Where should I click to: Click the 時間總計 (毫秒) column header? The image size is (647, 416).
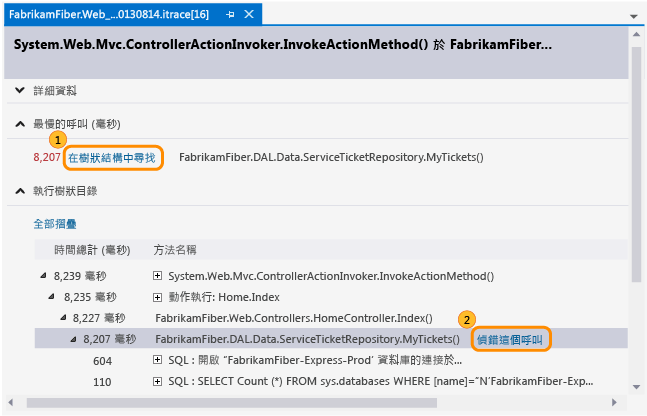coord(92,250)
